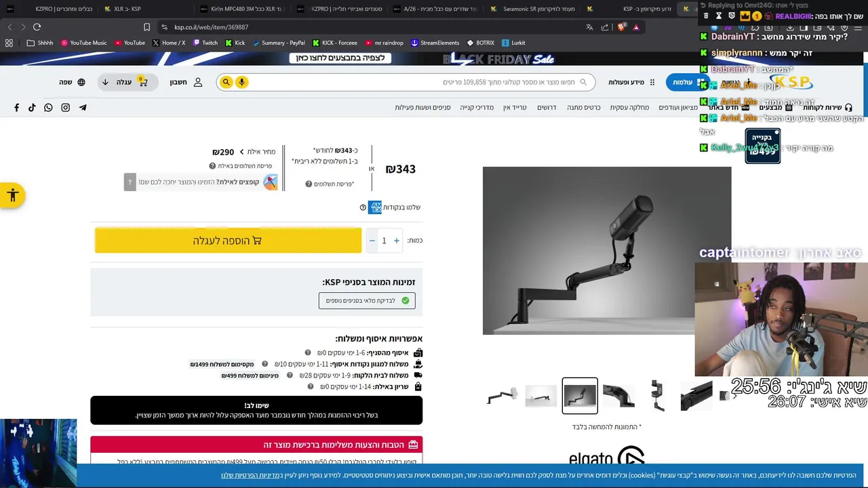Viewport: 868px width, 488px height.
Task: Open טרייד אין menu item
Action: tap(515, 108)
